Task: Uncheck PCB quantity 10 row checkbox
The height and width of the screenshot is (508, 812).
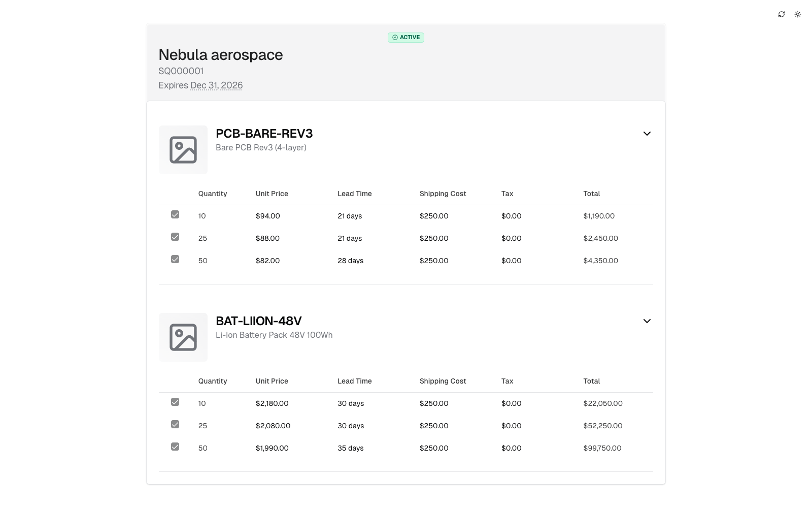Action: click(175, 214)
